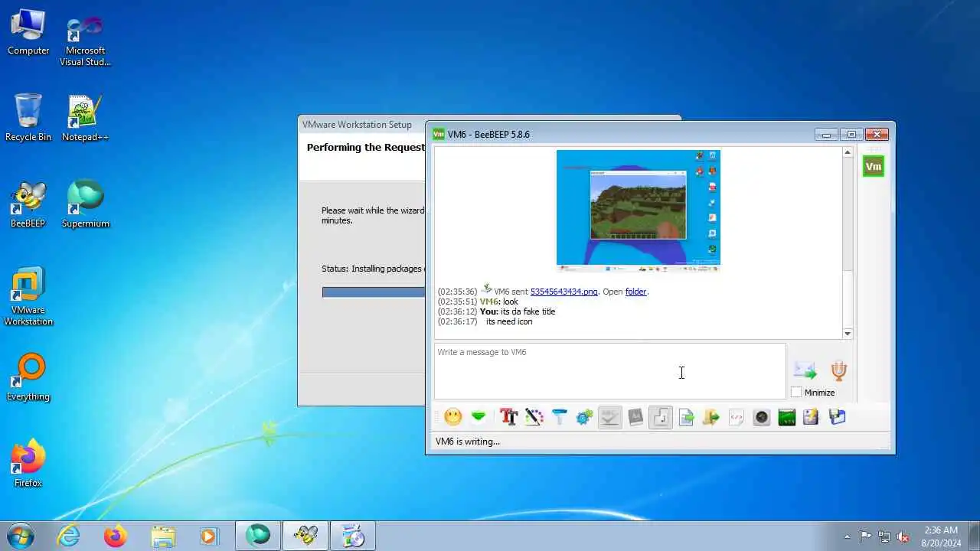Switch to VMware installer taskbar button

click(x=353, y=536)
